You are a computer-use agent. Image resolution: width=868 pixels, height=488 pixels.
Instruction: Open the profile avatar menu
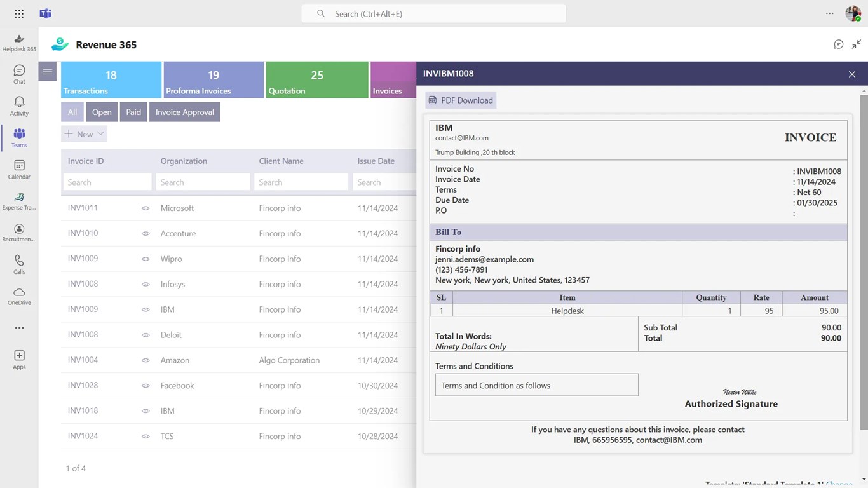pos(853,13)
